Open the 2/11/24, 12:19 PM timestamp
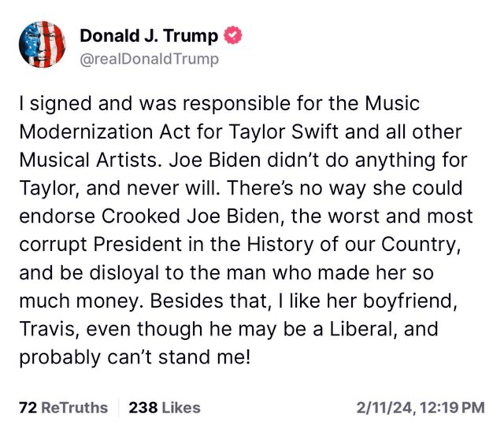504x436 pixels. click(420, 408)
